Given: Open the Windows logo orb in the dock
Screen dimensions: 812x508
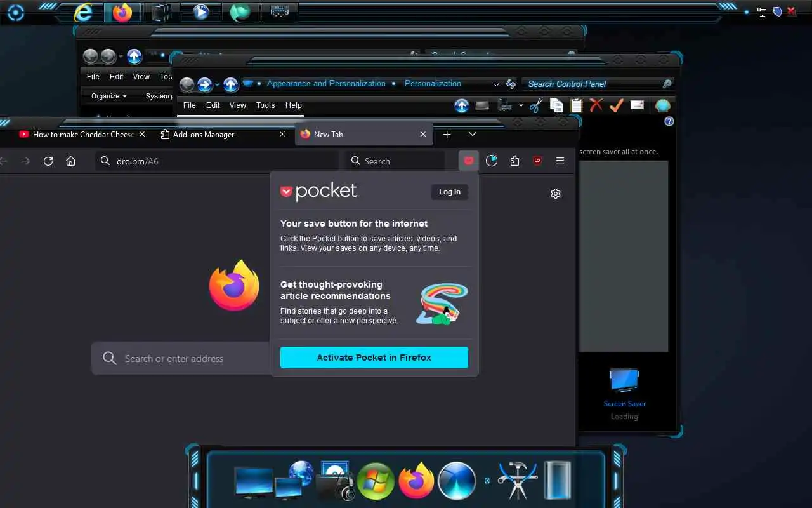Looking at the screenshot, I should tap(376, 481).
